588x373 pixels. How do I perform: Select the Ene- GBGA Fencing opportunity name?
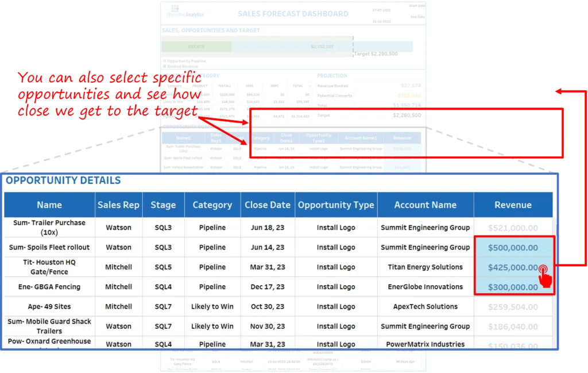49,287
